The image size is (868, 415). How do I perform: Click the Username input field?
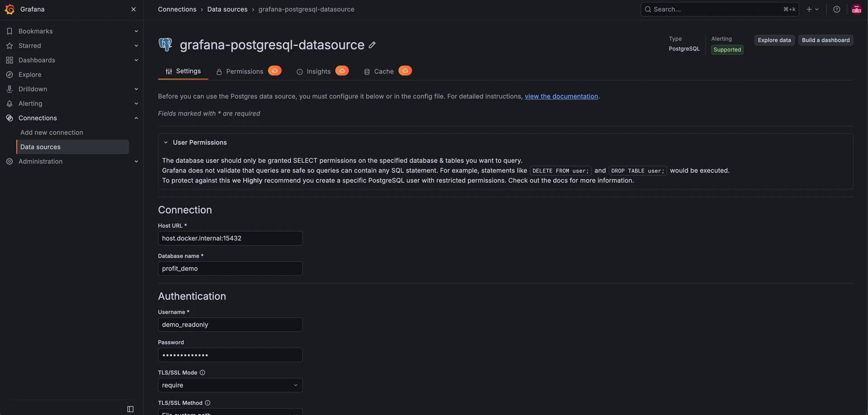pos(230,325)
